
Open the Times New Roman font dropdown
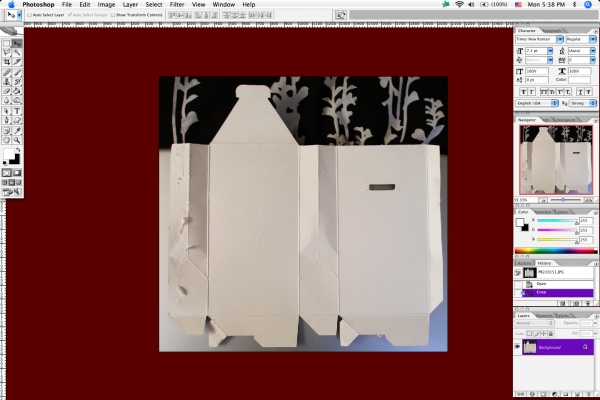pos(559,39)
